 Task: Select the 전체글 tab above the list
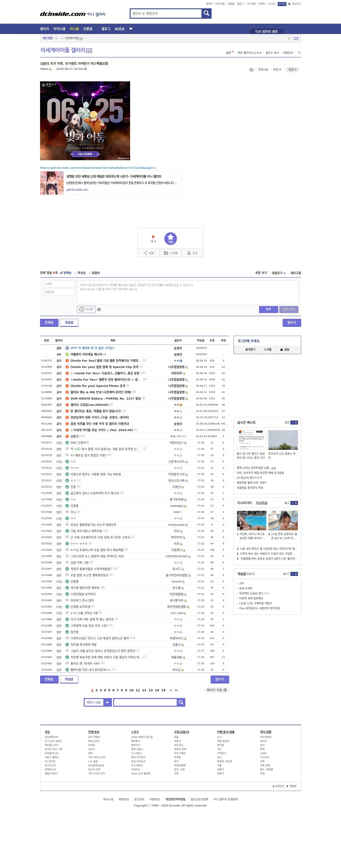tap(49, 322)
